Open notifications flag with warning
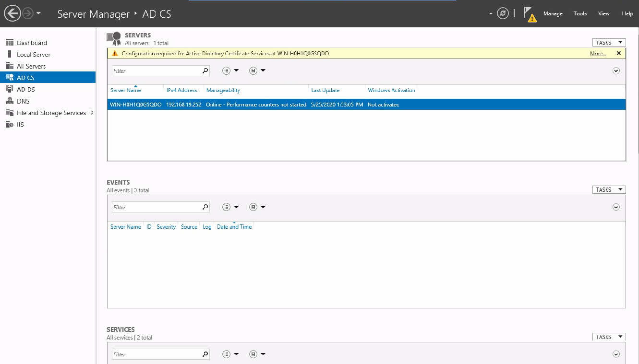Screen dimensions: 639x364 pyautogui.click(x=530, y=14)
